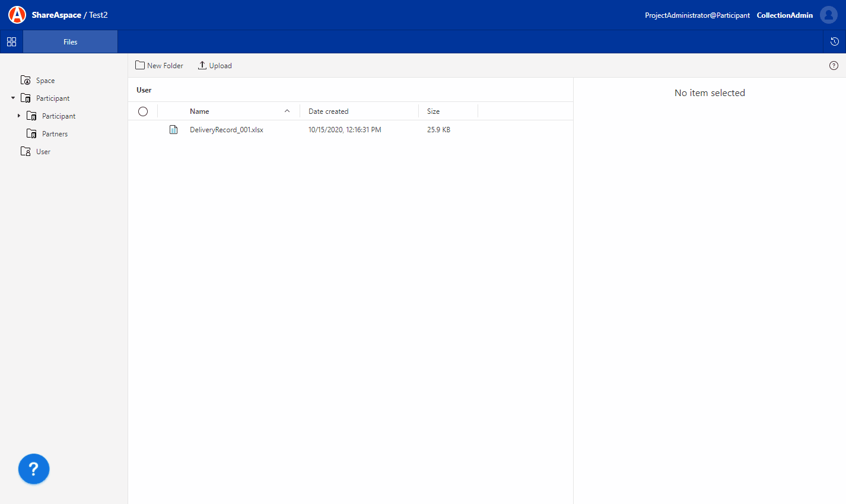This screenshot has width=846, height=504.
Task: Click the Upload arrow icon
Action: point(202,65)
